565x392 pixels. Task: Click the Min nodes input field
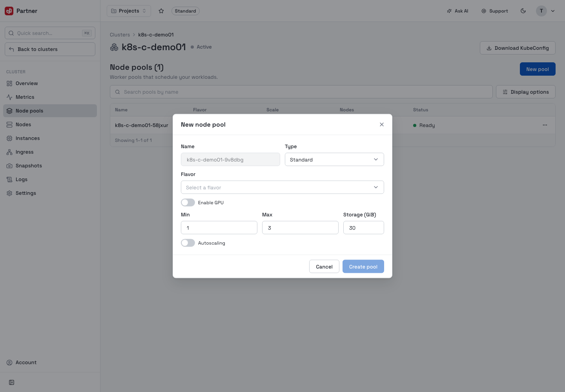[x=219, y=228]
